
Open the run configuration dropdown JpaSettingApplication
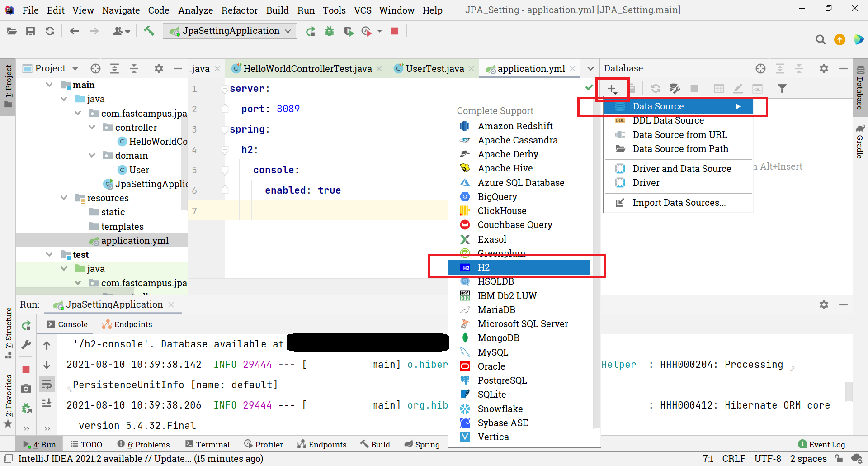(230, 31)
